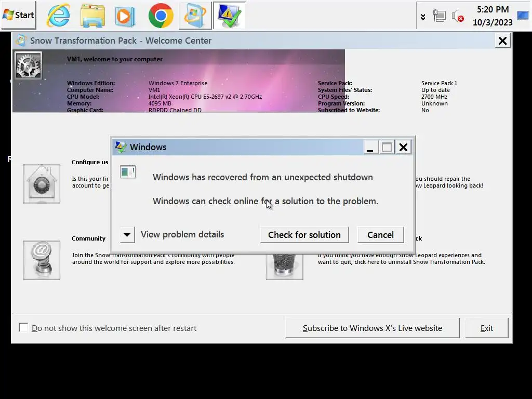Launch Google Chrome from taskbar

tap(161, 16)
